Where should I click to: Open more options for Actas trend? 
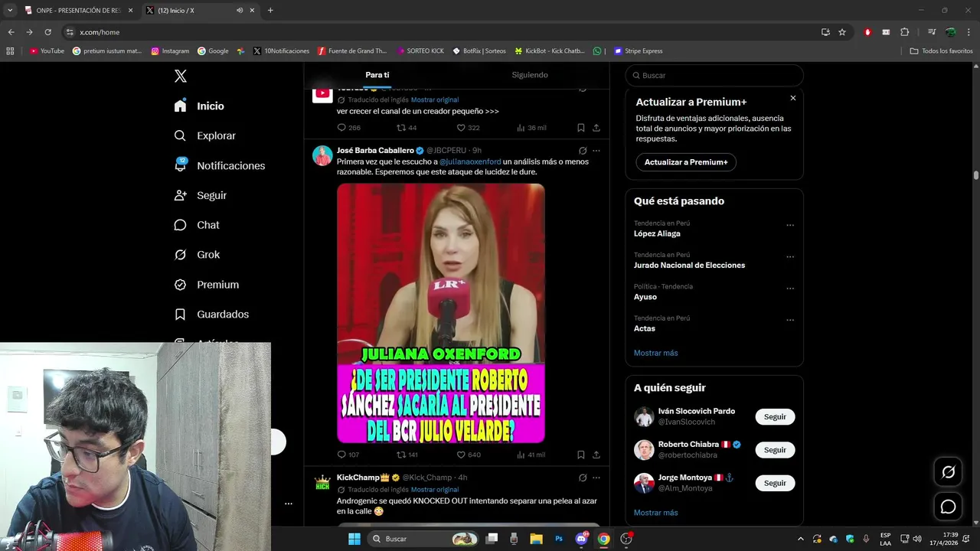pyautogui.click(x=790, y=320)
